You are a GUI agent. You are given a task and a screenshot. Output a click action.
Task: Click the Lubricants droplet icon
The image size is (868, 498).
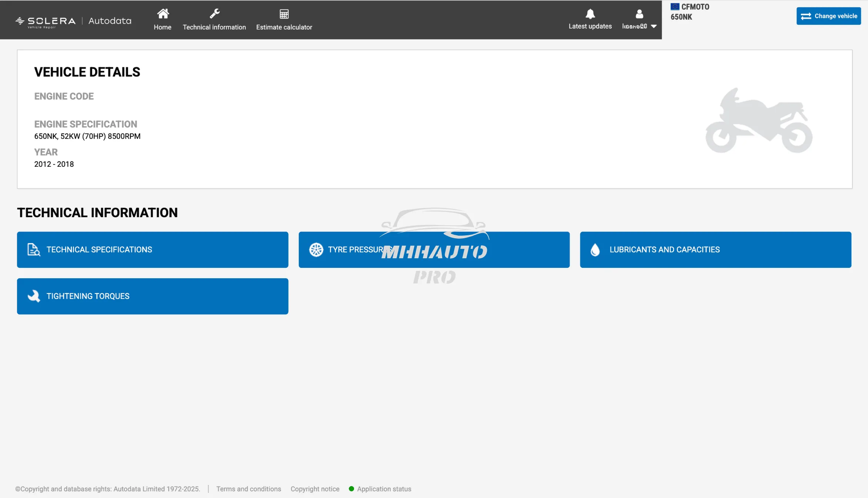(595, 250)
